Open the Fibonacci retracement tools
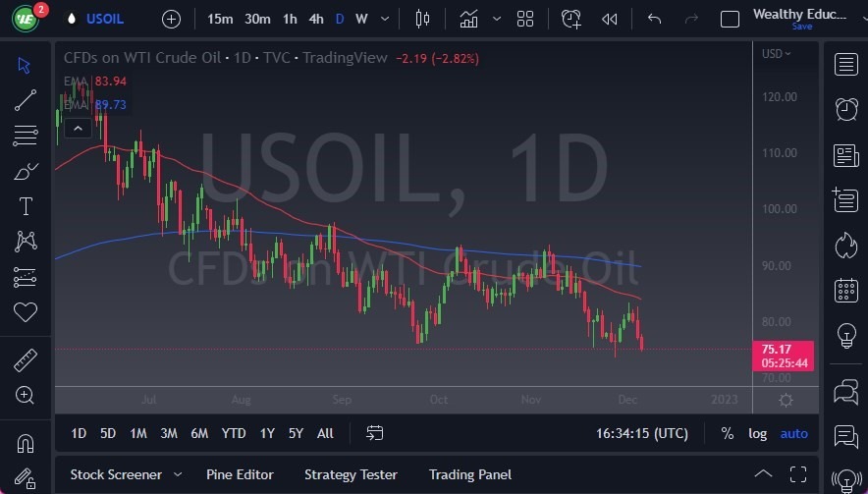Viewport: 868px width, 494px height. coord(26,136)
